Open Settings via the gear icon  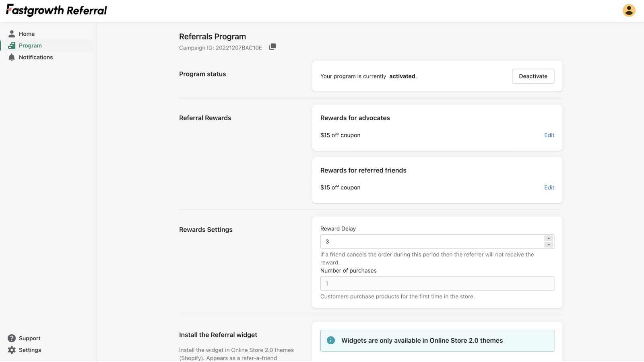(12, 350)
